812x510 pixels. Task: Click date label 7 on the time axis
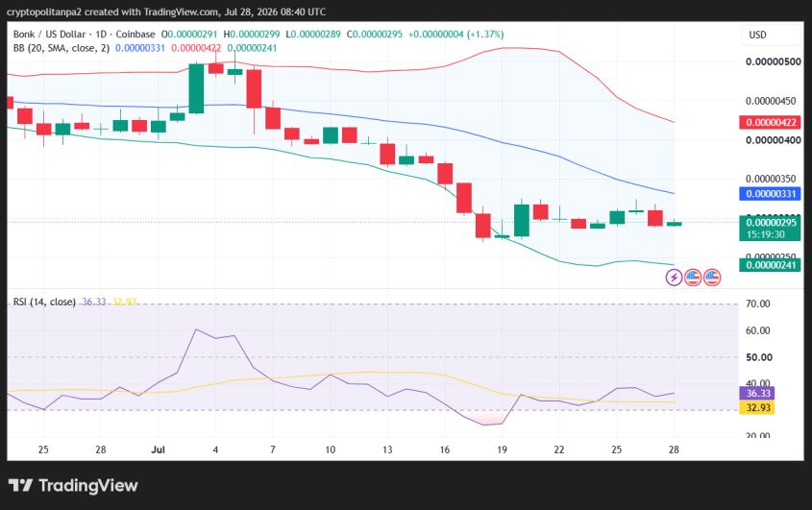coord(273,449)
